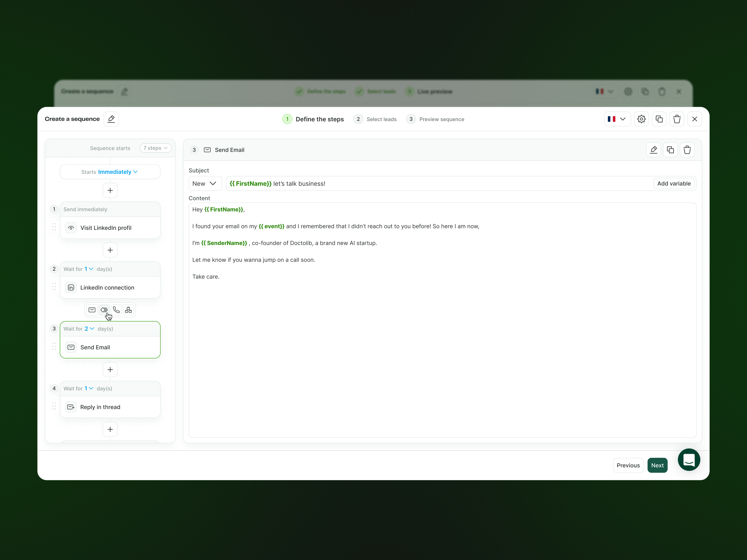
Task: Change wait days for Send Email step
Action: [89, 329]
